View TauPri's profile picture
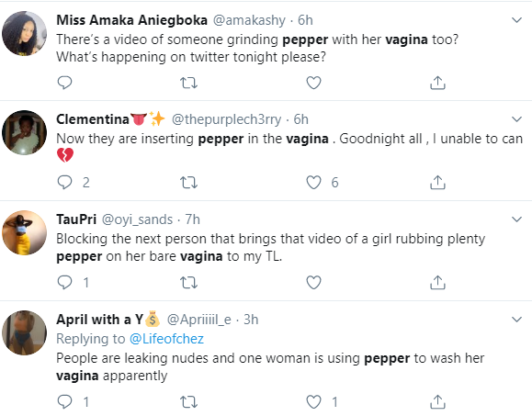Viewport: 532px width, 416px height. pos(24,232)
